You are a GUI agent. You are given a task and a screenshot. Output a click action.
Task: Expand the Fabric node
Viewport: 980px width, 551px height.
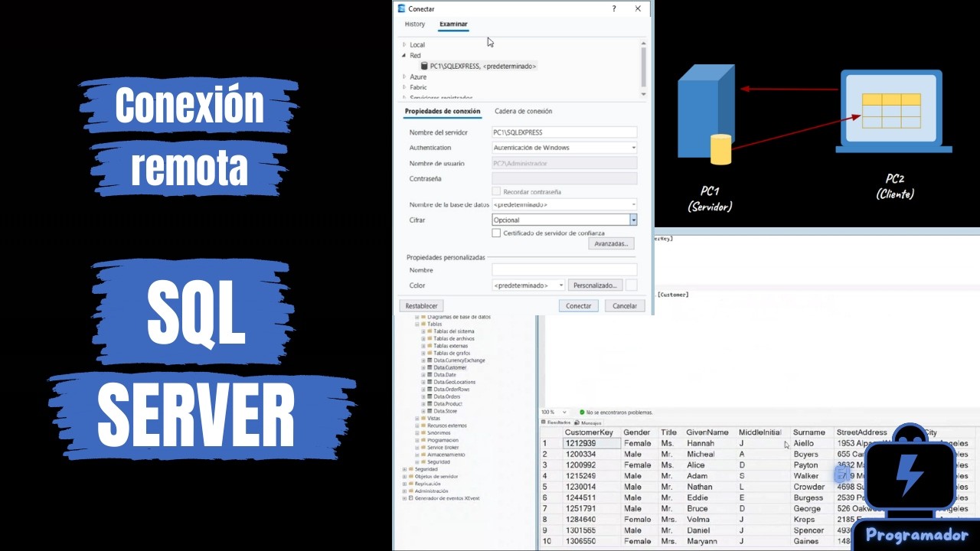404,88
